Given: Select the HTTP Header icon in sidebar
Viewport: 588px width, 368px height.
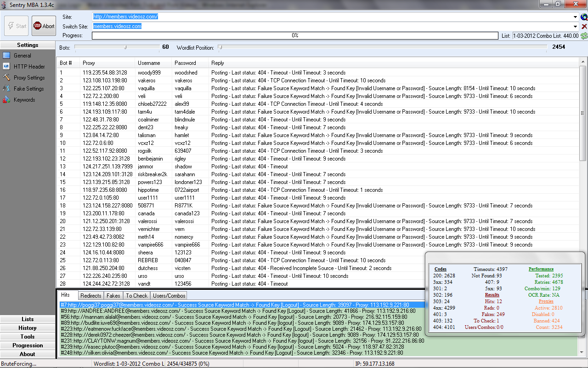Looking at the screenshot, I should 6,67.
